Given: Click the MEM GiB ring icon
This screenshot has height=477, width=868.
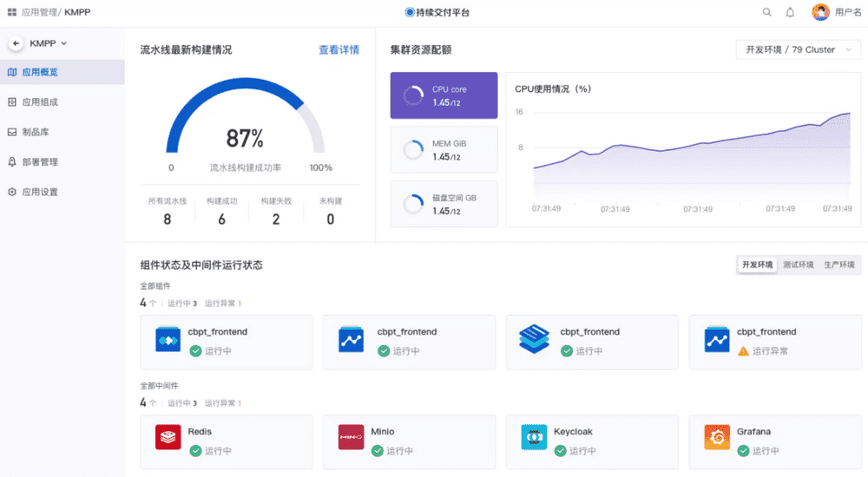Looking at the screenshot, I should [x=413, y=150].
